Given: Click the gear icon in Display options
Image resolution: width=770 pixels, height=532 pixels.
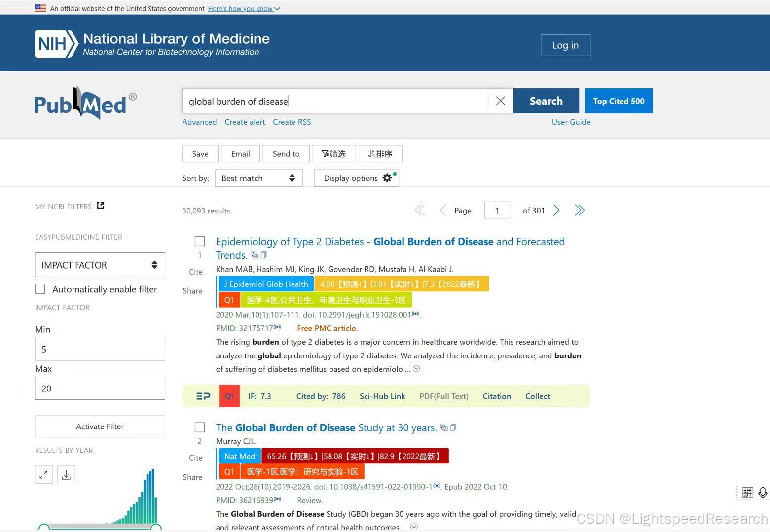Looking at the screenshot, I should coord(387,178).
